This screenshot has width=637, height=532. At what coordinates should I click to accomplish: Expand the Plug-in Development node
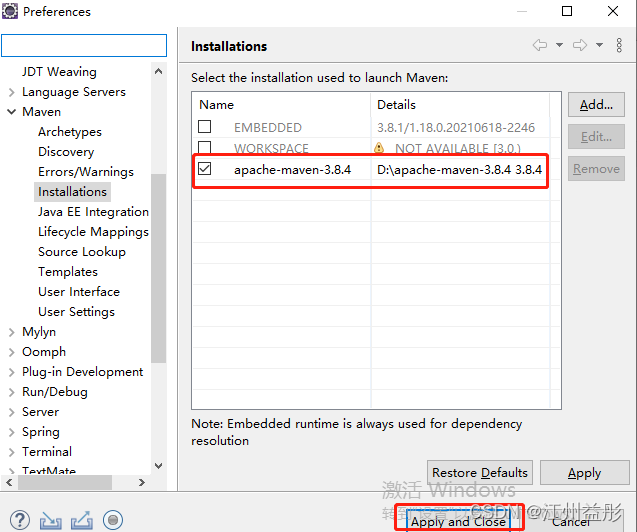point(12,372)
